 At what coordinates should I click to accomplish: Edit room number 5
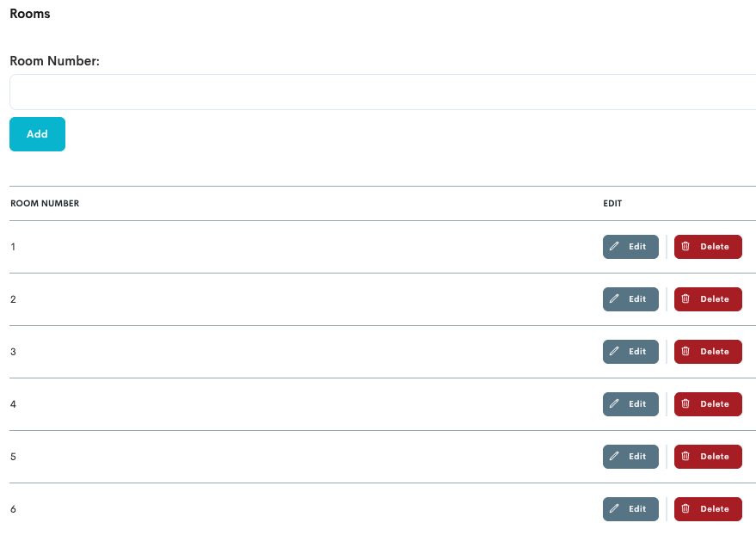coord(630,457)
